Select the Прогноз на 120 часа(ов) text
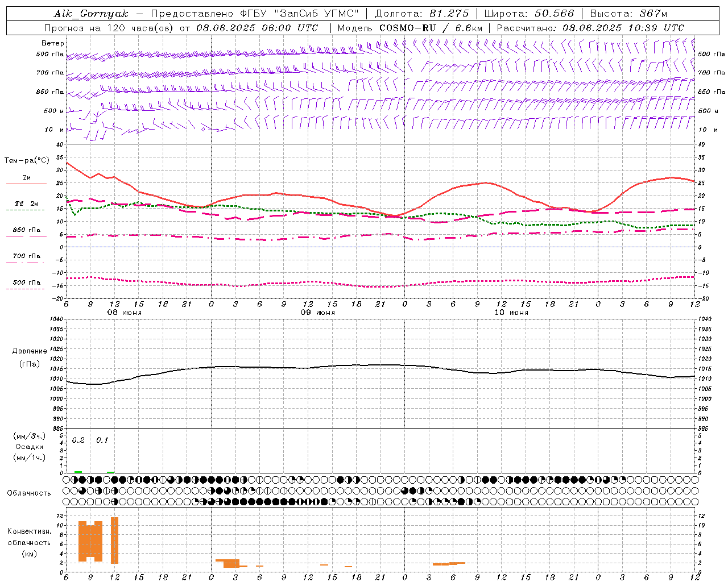This screenshot has height=582, width=728. pos(110,28)
